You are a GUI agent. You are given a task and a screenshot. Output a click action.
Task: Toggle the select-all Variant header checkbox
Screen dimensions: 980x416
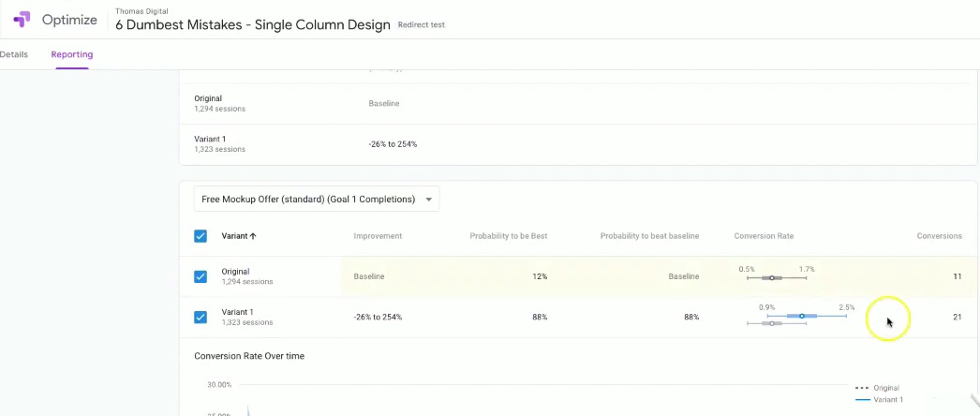point(200,236)
